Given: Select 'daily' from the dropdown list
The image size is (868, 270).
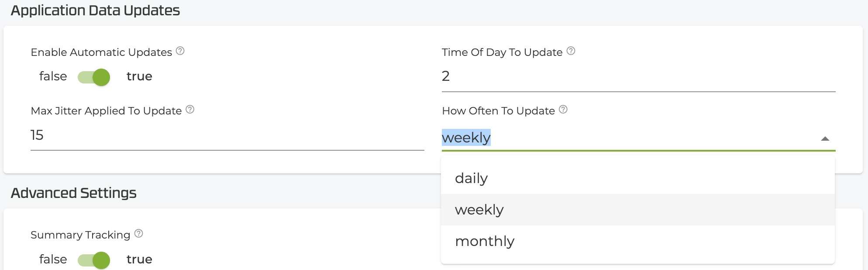Looking at the screenshot, I should pyautogui.click(x=472, y=178).
